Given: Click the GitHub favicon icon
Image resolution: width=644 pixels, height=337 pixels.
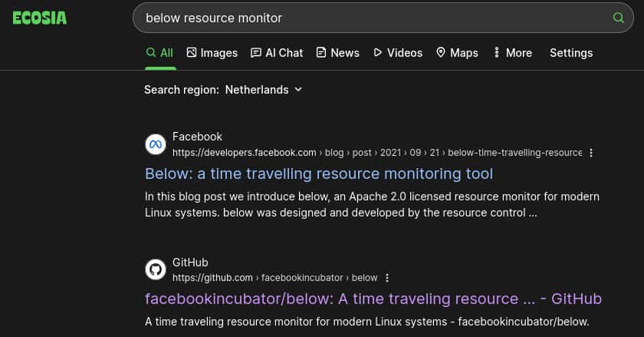Looking at the screenshot, I should coord(156,269).
